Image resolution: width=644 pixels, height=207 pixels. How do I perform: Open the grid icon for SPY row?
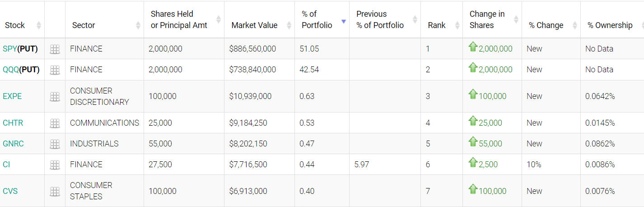pyautogui.click(x=55, y=49)
